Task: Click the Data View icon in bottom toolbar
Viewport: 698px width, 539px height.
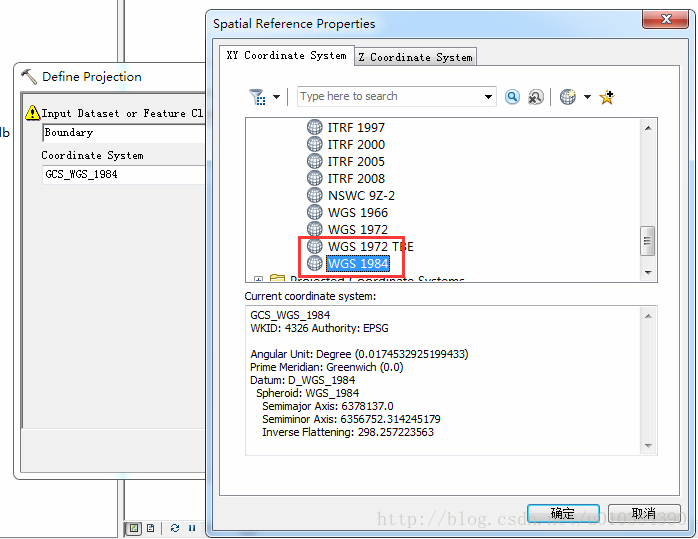Action: tap(134, 528)
